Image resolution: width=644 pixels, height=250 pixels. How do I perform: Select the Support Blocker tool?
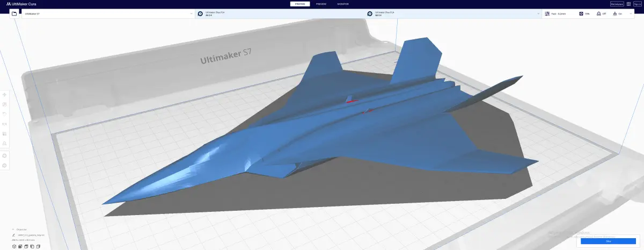[x=4, y=143]
